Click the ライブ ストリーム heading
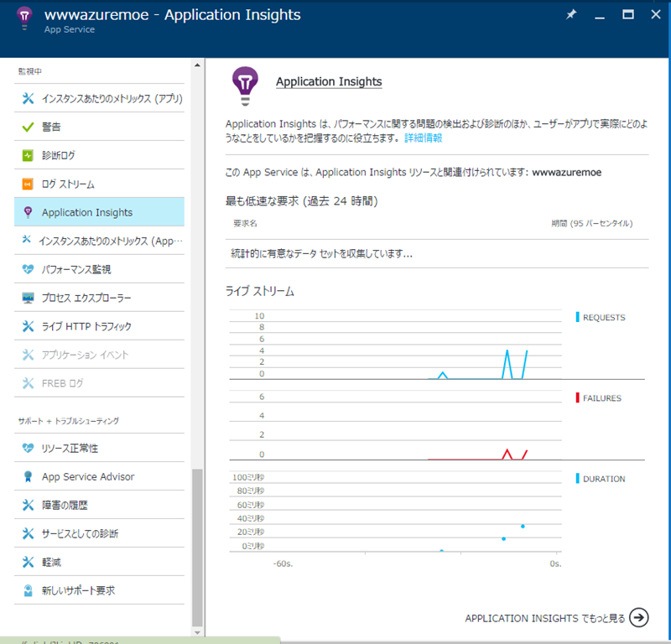The width and height of the screenshot is (671, 644). tap(260, 292)
